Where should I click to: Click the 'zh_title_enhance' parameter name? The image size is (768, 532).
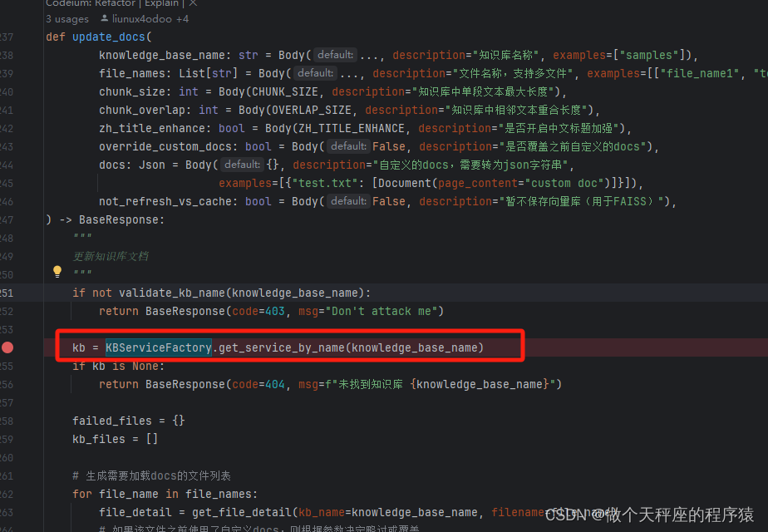tap(152, 128)
